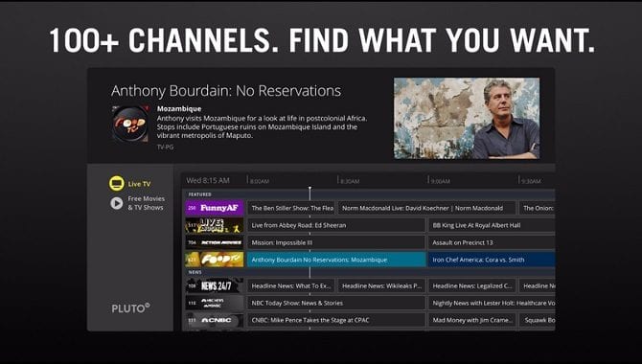Select Headline News: Legalized C...
The width and height of the screenshot is (642, 364).
tap(472, 285)
